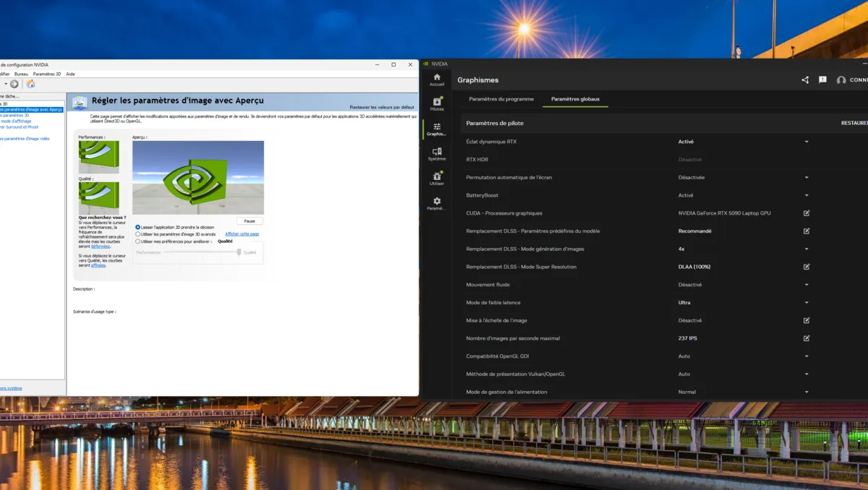Image resolution: width=868 pixels, height=490 pixels.
Task: Switch to Paramètres globaux tab
Action: click(575, 99)
